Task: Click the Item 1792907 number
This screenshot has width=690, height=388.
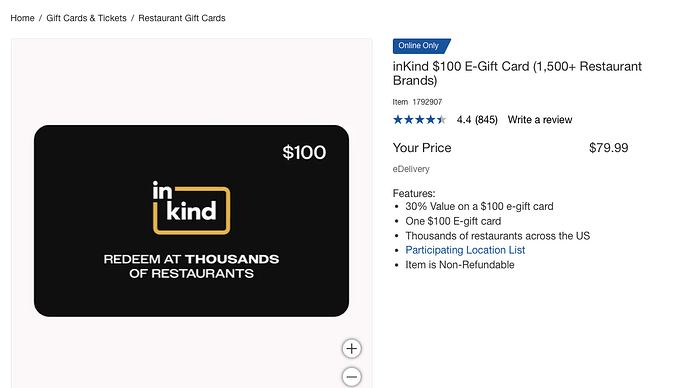Action: [x=417, y=102]
